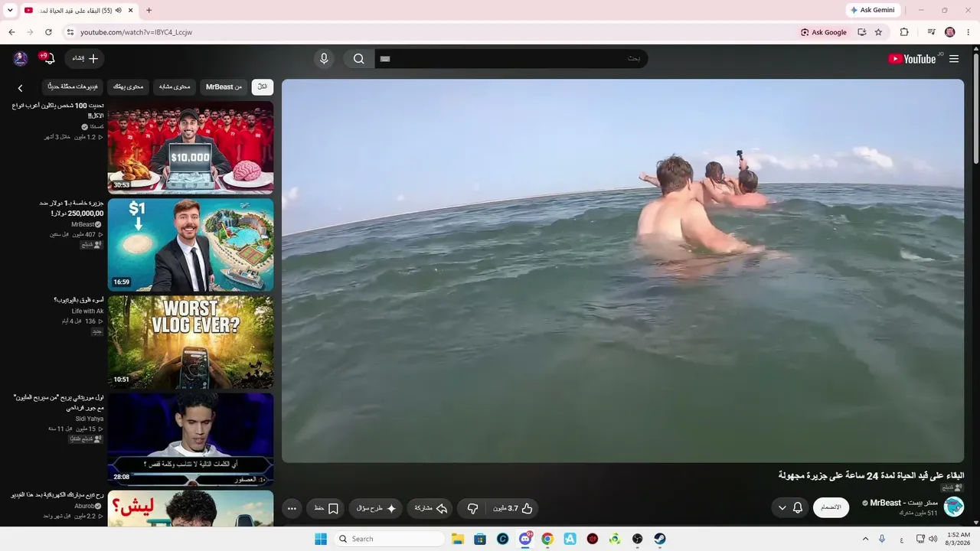Open Life with Ak channel link
Viewport: 980px width, 551px height.
coord(87,311)
